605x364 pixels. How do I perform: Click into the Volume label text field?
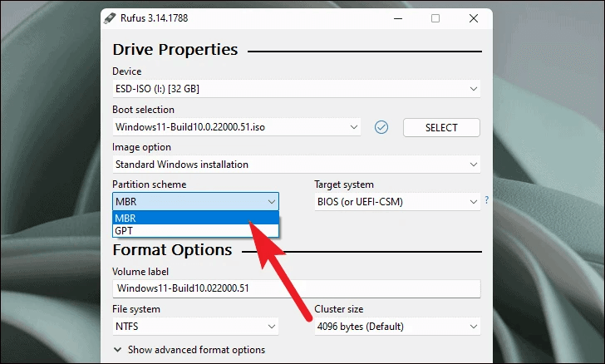point(296,288)
